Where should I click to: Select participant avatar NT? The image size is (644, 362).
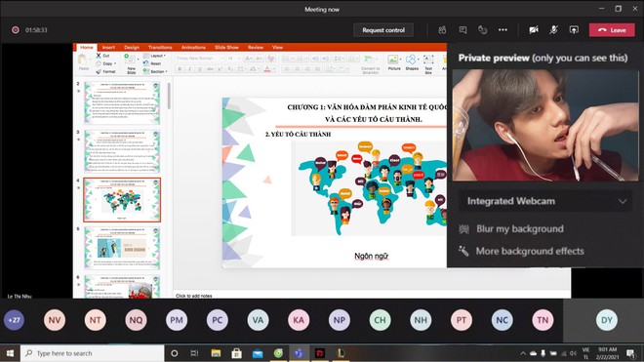point(96,320)
